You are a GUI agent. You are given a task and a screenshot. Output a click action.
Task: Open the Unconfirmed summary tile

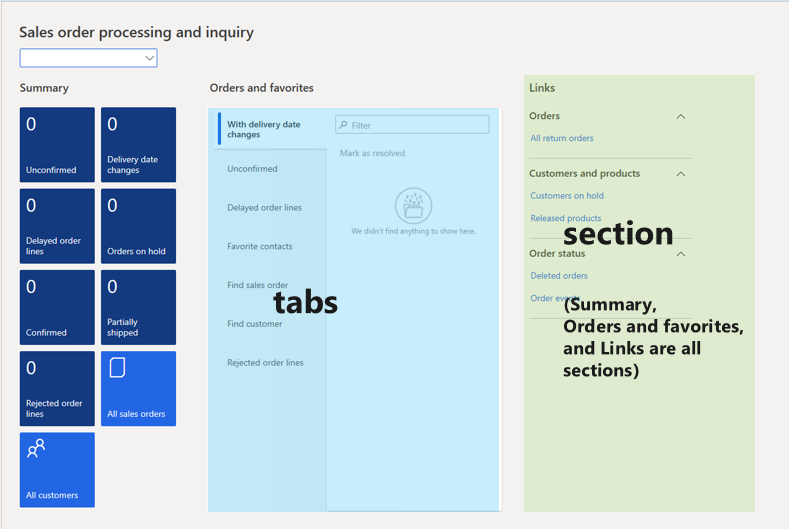(x=57, y=144)
